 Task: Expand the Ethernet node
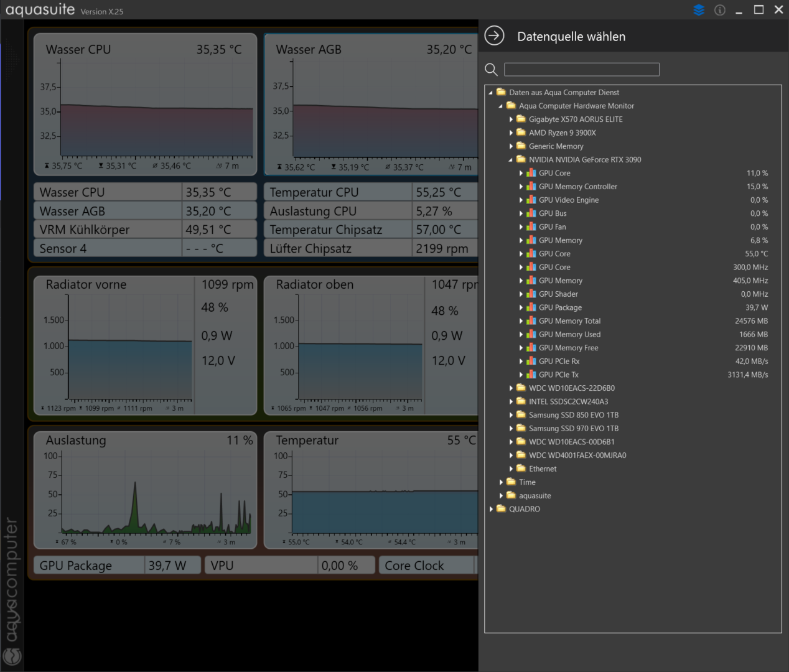[x=511, y=469]
